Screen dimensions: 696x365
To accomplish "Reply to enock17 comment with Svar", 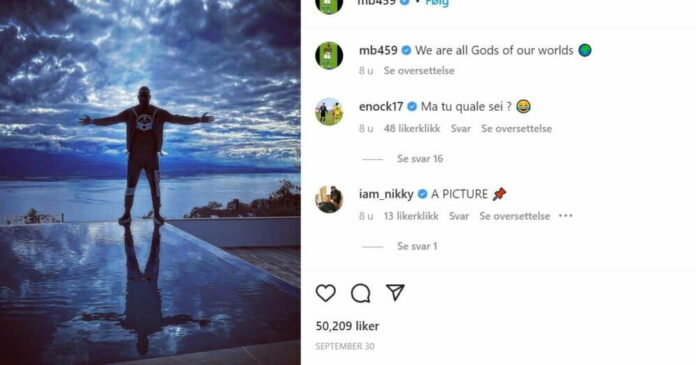I will click(x=461, y=128).
